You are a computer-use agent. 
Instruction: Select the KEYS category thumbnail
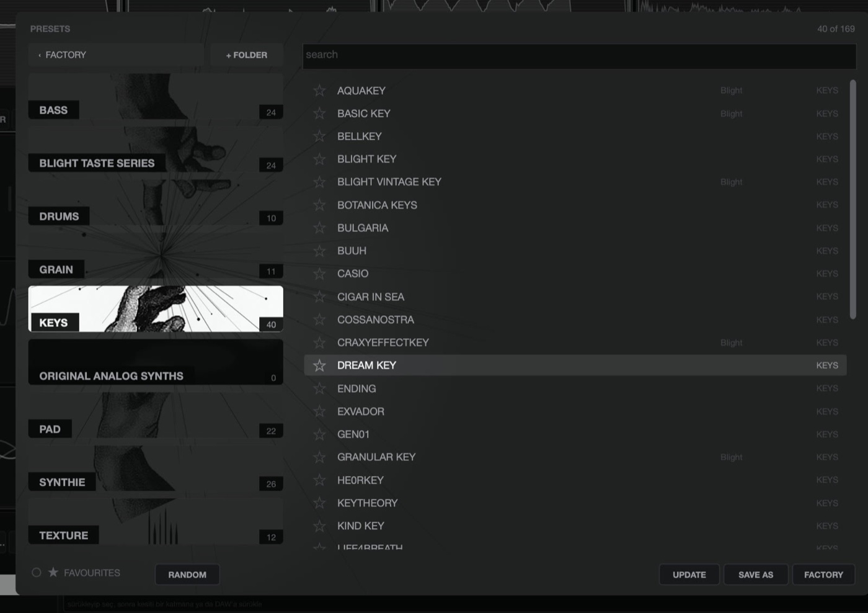tap(156, 309)
